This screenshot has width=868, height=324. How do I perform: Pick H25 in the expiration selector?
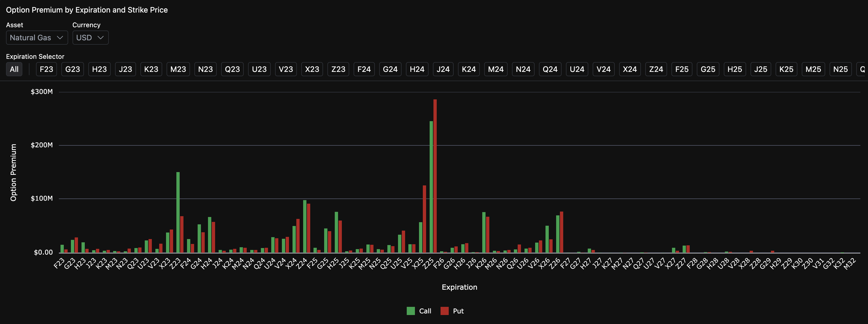tap(735, 69)
